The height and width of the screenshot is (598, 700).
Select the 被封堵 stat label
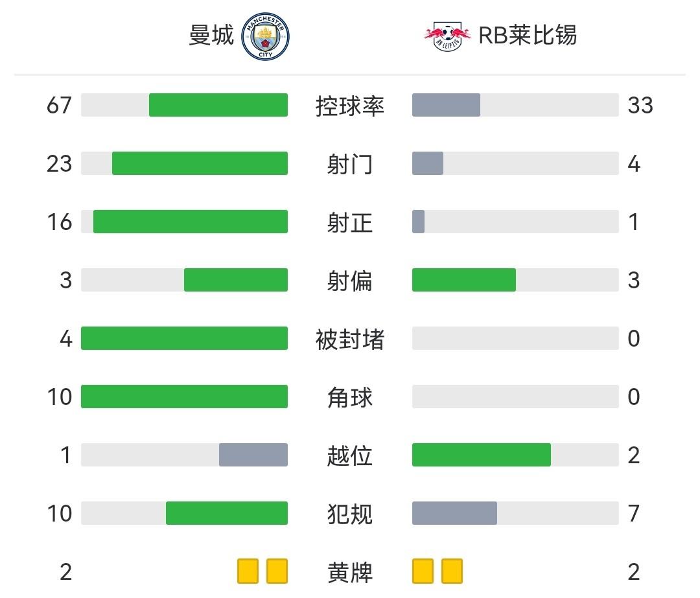pyautogui.click(x=350, y=339)
